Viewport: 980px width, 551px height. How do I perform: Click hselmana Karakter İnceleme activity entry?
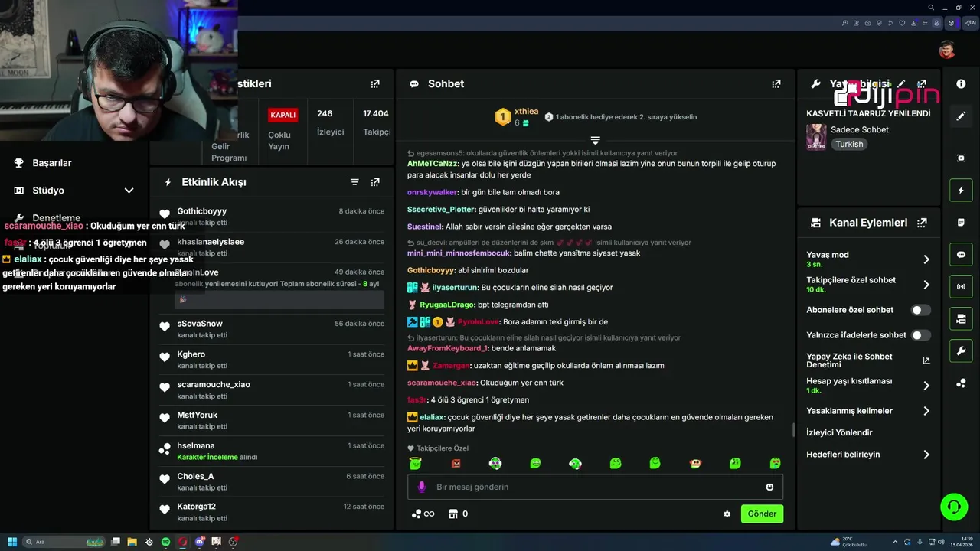[272, 452]
